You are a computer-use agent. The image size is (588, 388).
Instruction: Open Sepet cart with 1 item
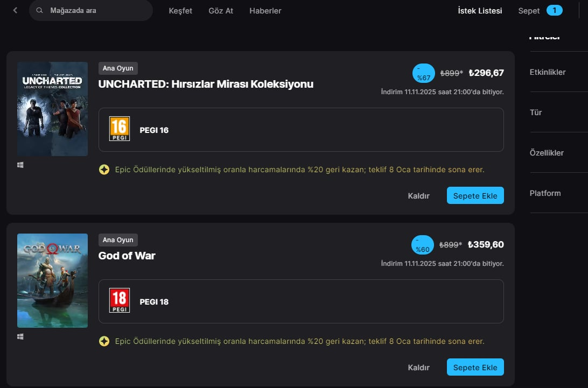point(540,11)
